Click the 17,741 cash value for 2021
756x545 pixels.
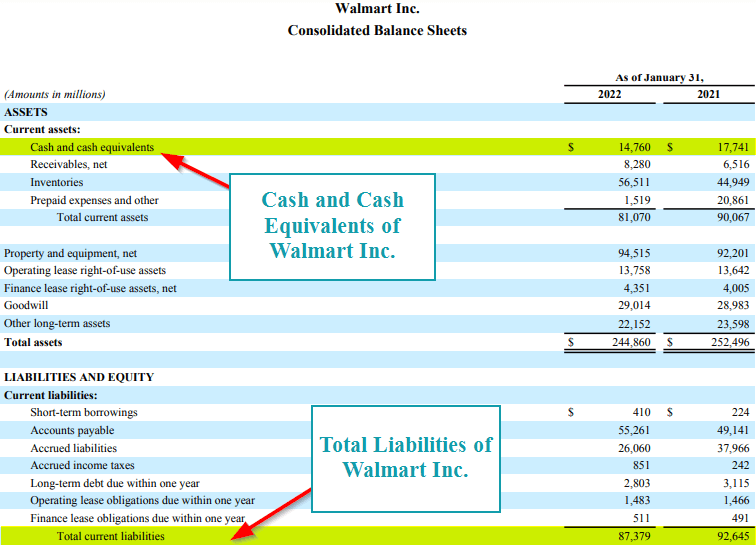(x=733, y=147)
